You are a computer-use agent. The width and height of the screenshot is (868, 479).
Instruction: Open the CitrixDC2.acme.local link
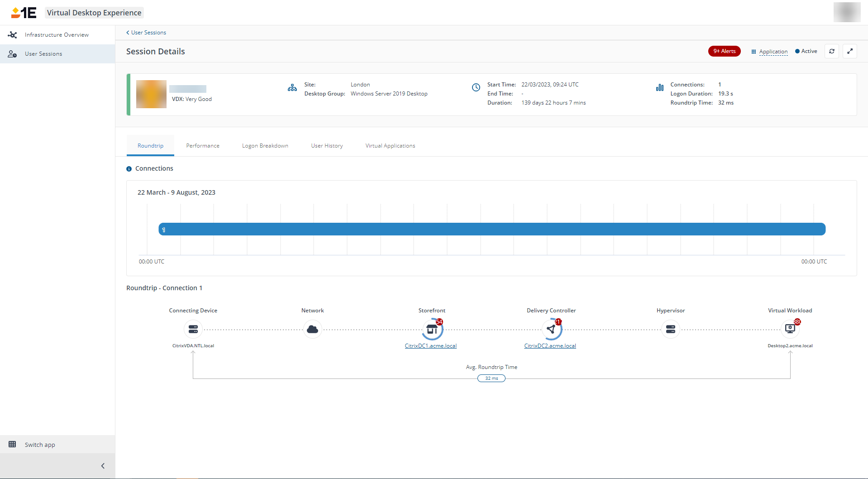pyautogui.click(x=550, y=346)
